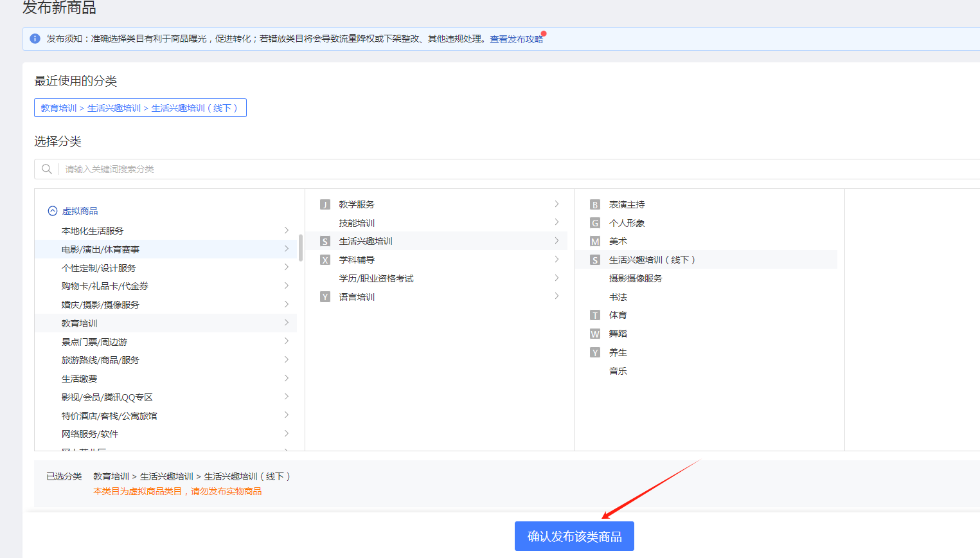
Task: Expand 电影/演出/体育赛事 chevron
Action: [x=287, y=249]
